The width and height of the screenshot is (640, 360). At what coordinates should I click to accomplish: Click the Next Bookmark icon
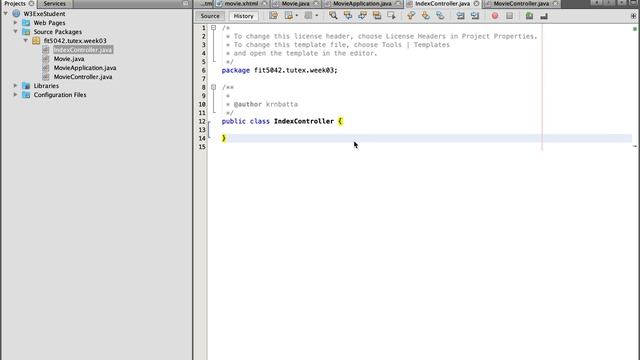coord(425,16)
